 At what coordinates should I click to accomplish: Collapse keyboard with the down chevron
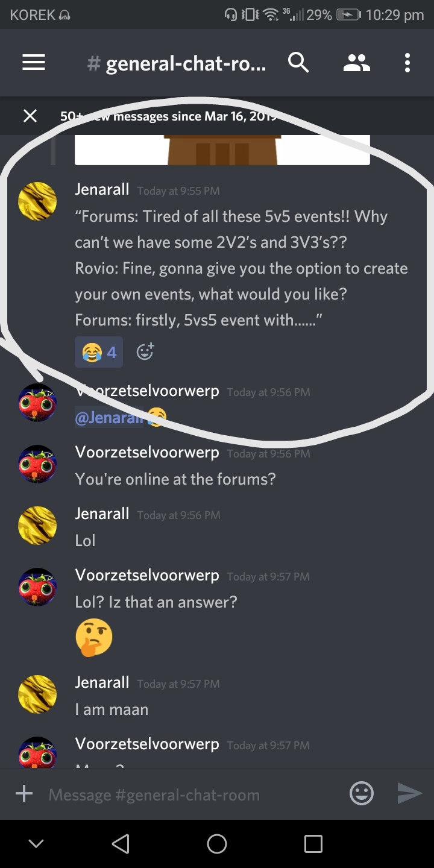pyautogui.click(x=36, y=844)
